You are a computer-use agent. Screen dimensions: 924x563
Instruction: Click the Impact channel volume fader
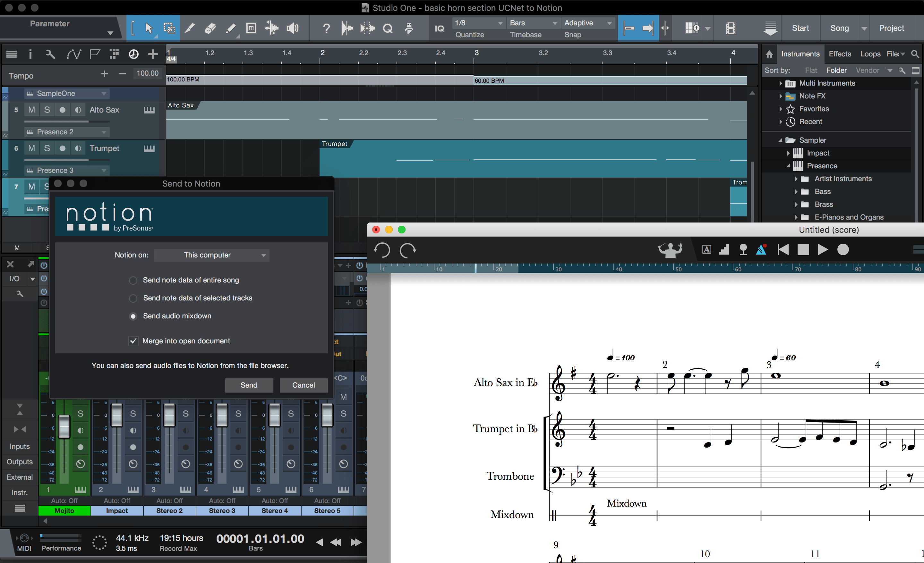[x=117, y=415]
